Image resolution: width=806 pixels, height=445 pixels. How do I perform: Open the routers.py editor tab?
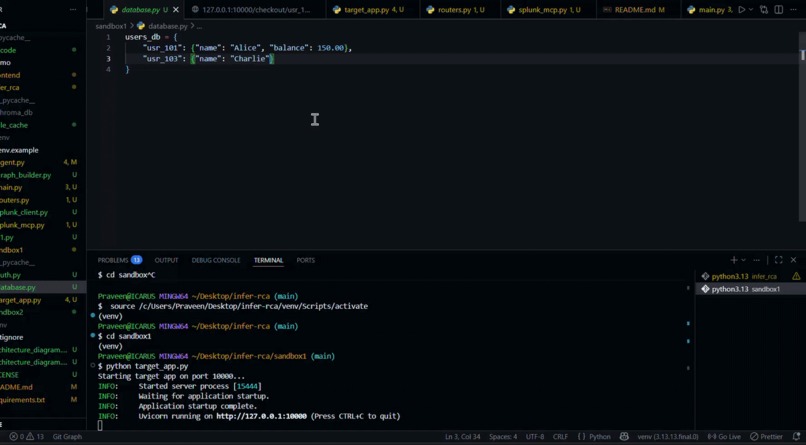coord(455,10)
